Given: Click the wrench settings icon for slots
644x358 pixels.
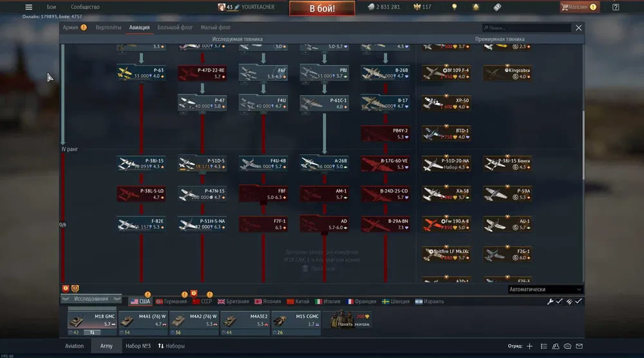Looking at the screenshot, I should 550,301.
